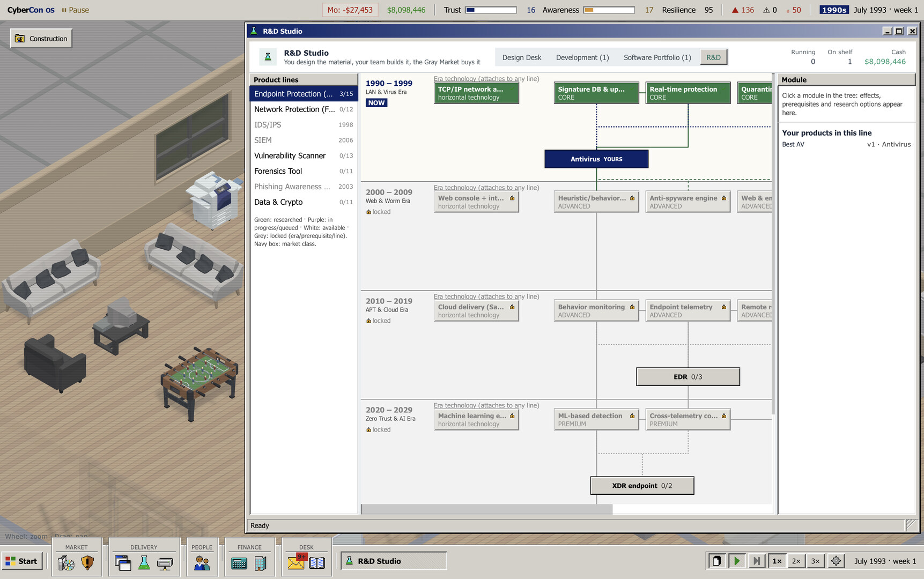The image size is (924, 579).
Task: Open the Delivery green flask icon
Action: tap(144, 562)
